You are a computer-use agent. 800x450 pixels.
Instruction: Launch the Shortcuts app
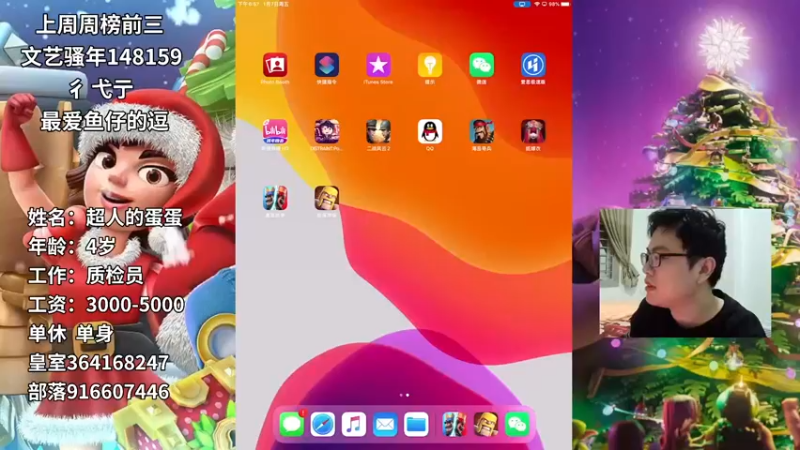coord(327,65)
